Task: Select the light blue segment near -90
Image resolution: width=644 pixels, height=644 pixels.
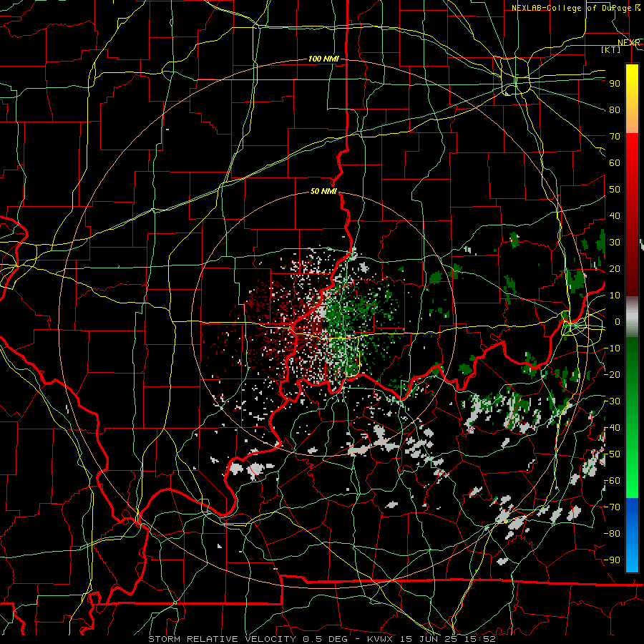Action: 632,557
